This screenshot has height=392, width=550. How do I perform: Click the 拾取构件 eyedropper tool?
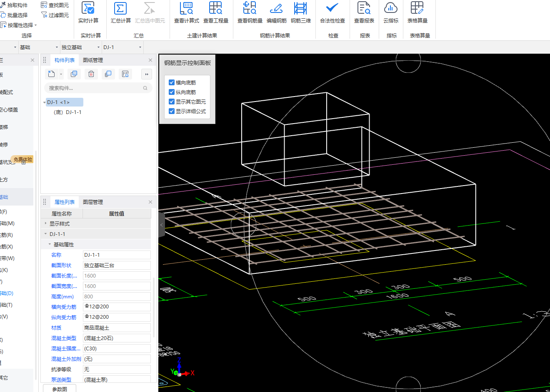(14, 5)
